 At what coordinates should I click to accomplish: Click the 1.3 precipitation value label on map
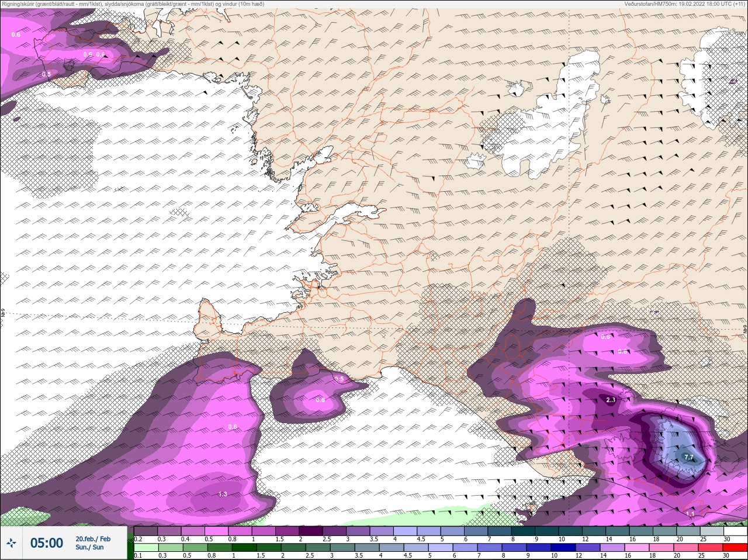(x=223, y=495)
